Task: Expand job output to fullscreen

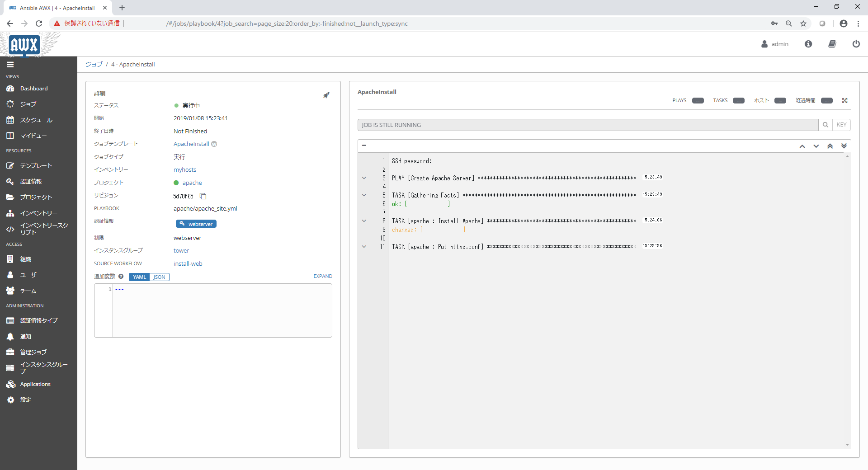Action: click(844, 101)
